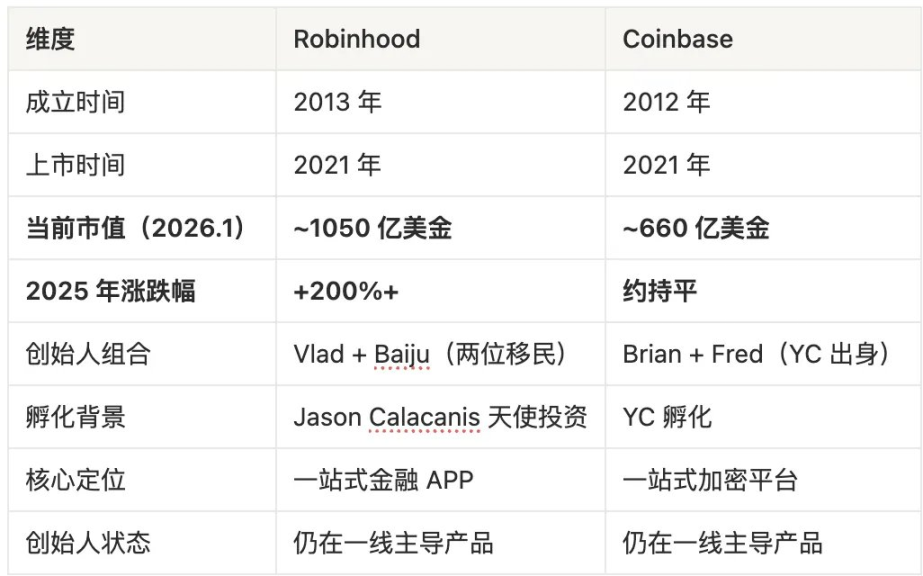Click the 成立时间 row label
This screenshot has width=923, height=576.
(75, 103)
